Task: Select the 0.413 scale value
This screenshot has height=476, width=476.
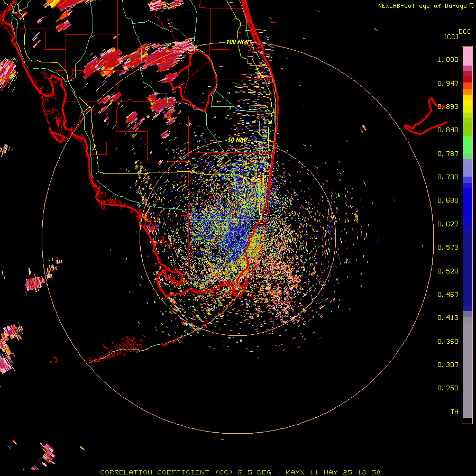Action: pyautogui.click(x=448, y=318)
